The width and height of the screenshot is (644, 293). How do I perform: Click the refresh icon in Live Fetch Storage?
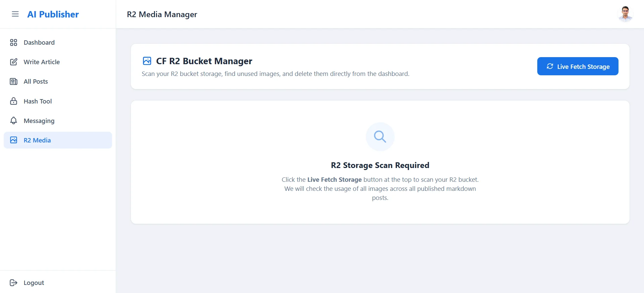pyautogui.click(x=550, y=66)
